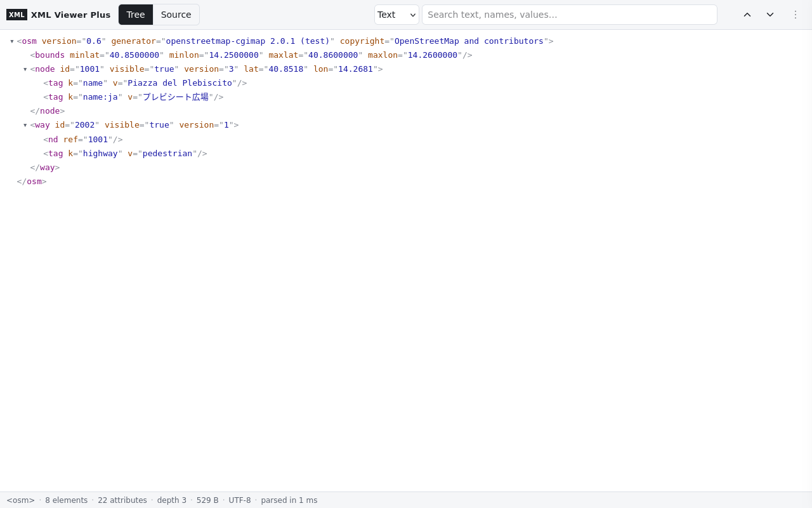Click the <osm> path in status bar
Screen dimensions: 812x508
[x=21, y=500]
